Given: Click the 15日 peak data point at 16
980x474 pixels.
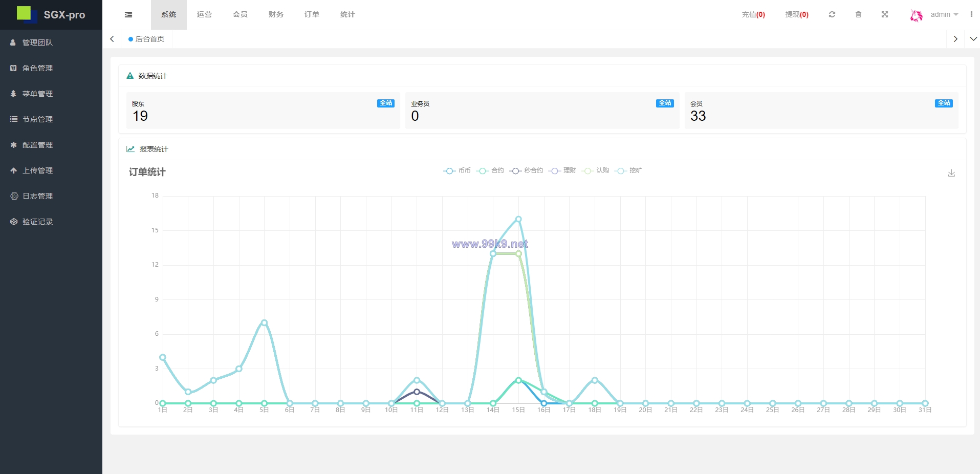Looking at the screenshot, I should click(x=518, y=219).
